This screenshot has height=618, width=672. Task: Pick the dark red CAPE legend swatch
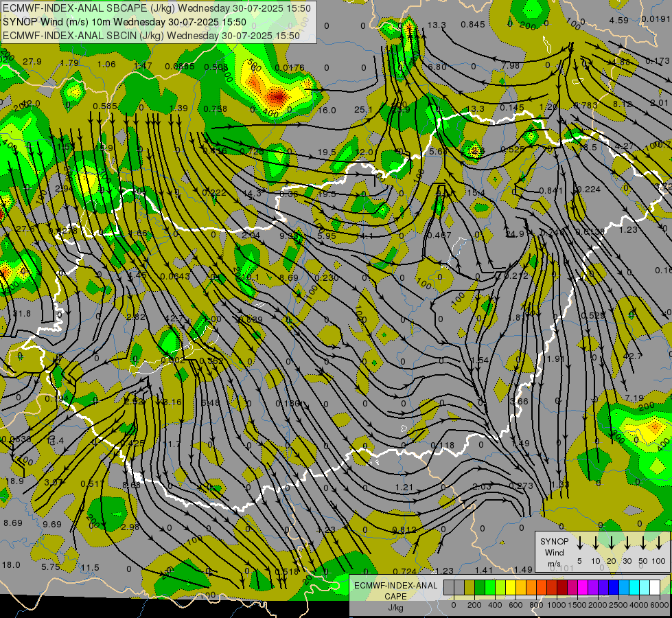click(x=562, y=587)
